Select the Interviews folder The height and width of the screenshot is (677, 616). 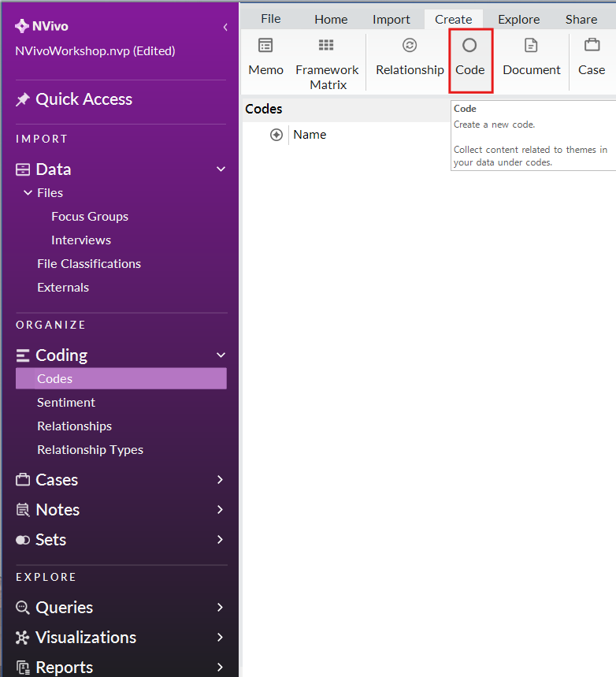tap(81, 240)
